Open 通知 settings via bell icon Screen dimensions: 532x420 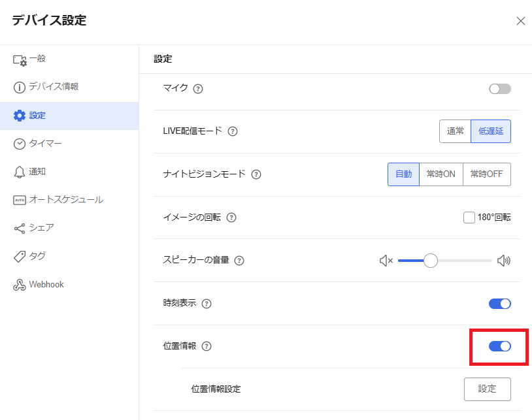(x=20, y=171)
